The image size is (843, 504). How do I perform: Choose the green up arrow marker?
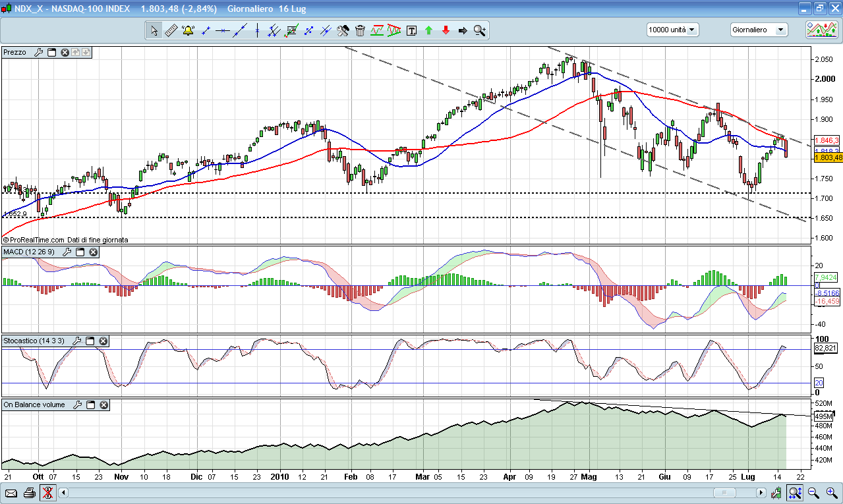click(x=429, y=30)
